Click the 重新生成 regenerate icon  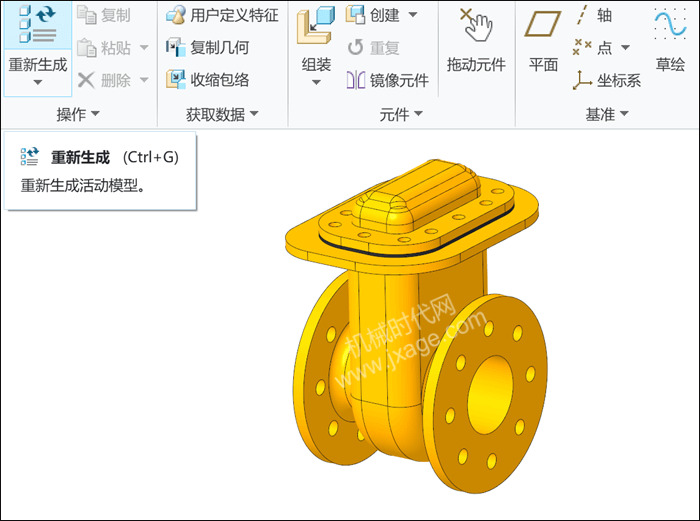click(38, 25)
